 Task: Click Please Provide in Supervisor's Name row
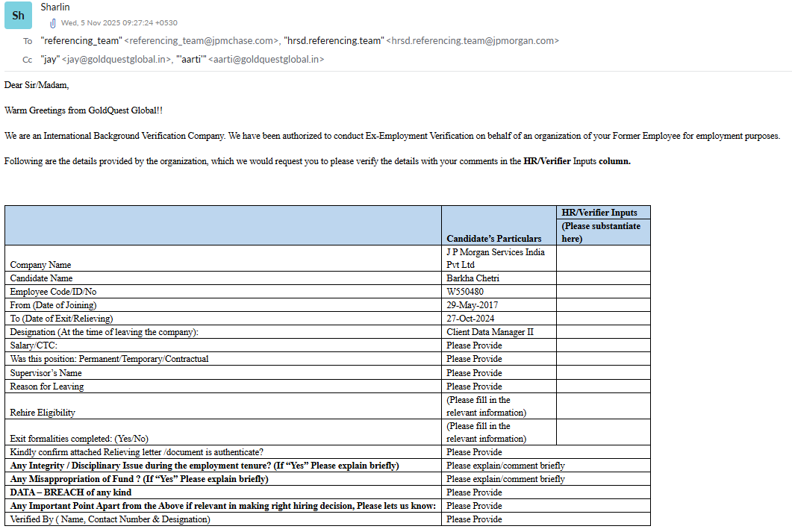click(x=474, y=372)
